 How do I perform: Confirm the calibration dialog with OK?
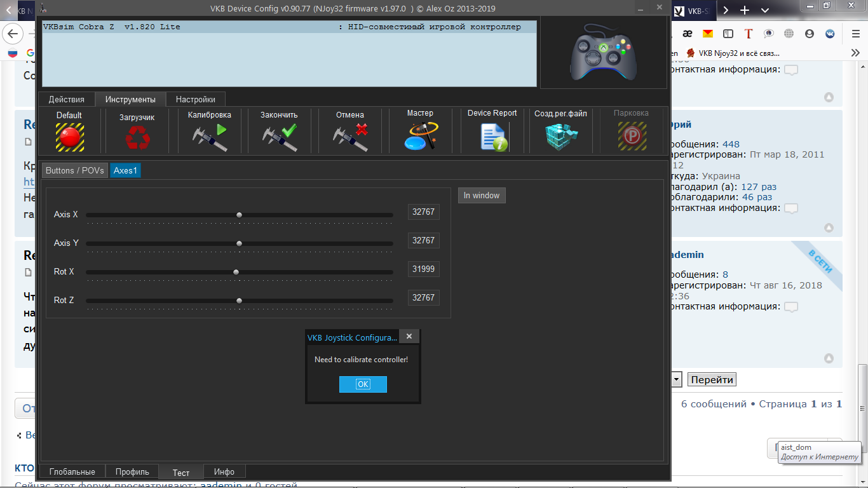363,384
